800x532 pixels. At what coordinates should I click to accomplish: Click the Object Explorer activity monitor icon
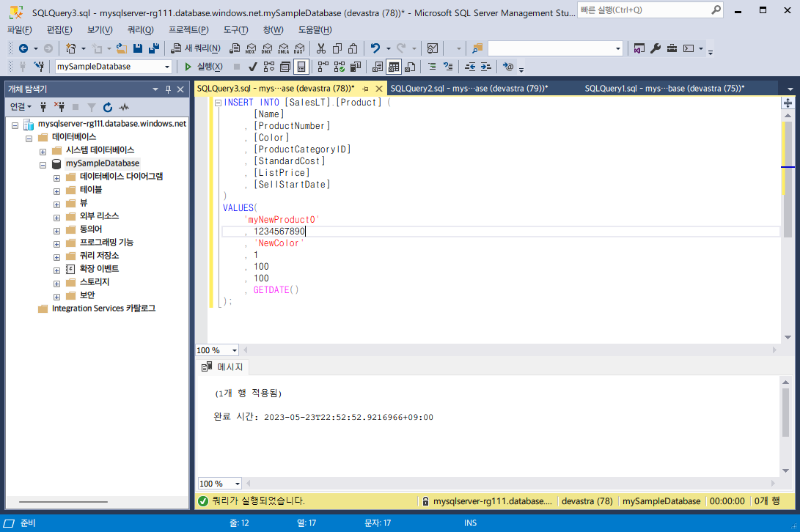click(x=123, y=107)
